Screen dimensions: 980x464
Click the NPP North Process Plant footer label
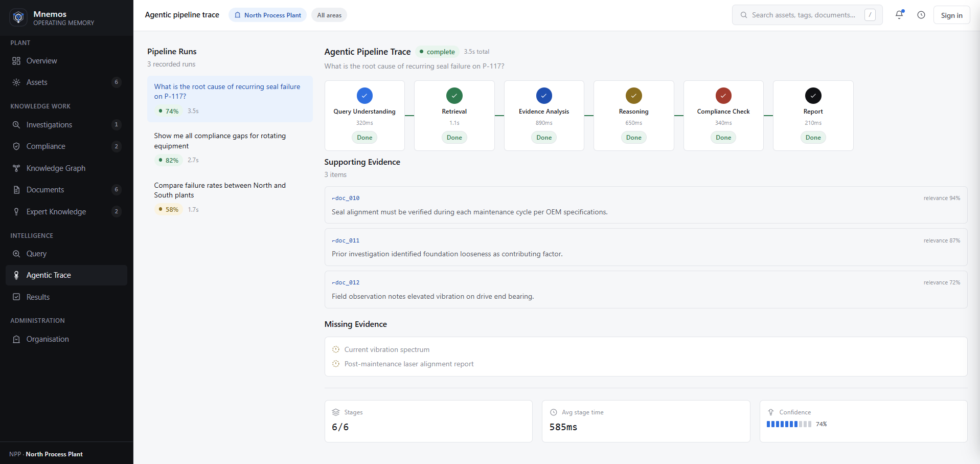[x=46, y=454]
